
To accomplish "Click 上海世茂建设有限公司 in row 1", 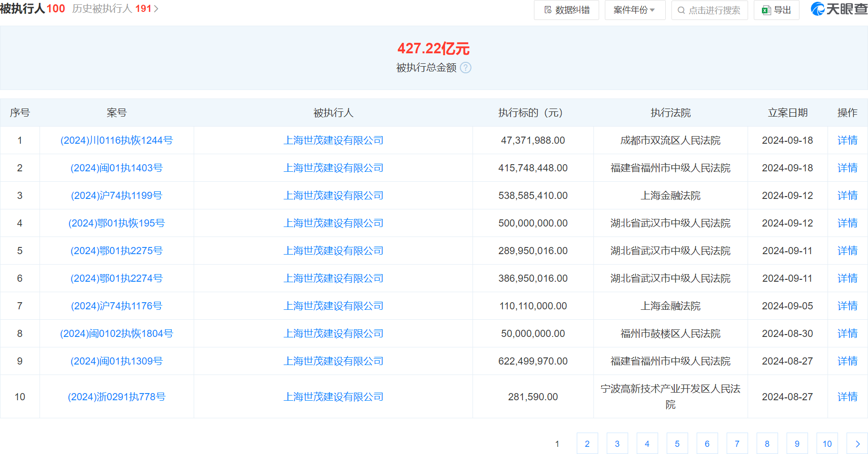I will pyautogui.click(x=333, y=140).
